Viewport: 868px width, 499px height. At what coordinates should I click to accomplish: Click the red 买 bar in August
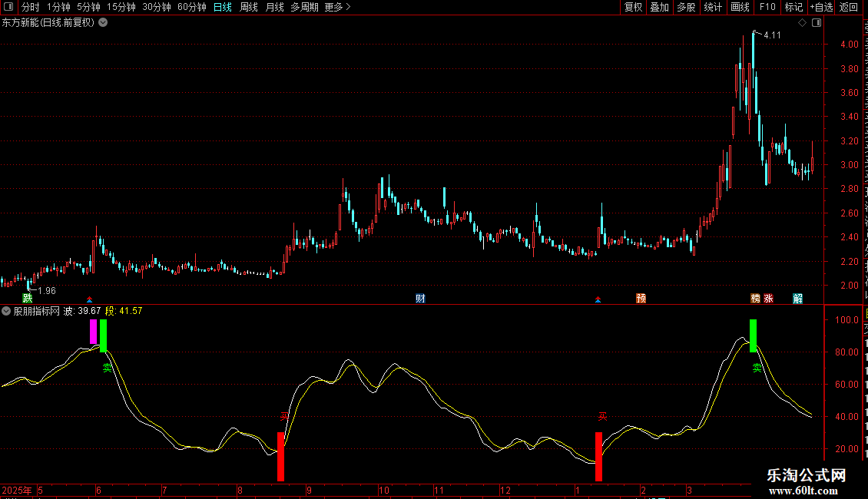(x=280, y=457)
